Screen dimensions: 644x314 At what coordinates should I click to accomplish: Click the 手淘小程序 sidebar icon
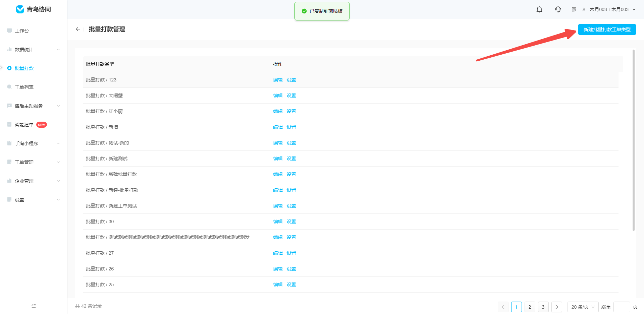pyautogui.click(x=9, y=143)
